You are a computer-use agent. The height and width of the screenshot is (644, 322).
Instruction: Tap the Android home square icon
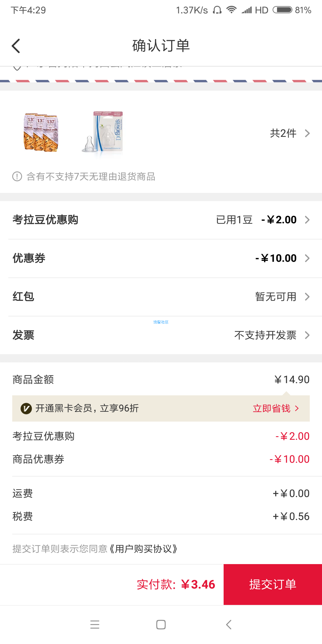(161, 624)
